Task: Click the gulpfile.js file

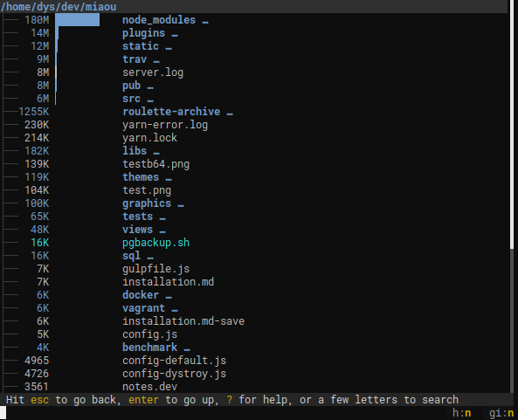Action: coord(156,269)
